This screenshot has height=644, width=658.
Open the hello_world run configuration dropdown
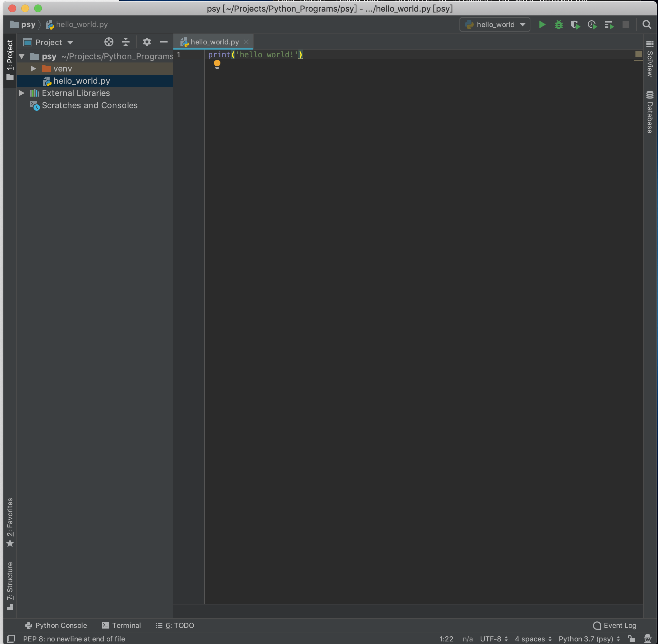click(x=523, y=24)
